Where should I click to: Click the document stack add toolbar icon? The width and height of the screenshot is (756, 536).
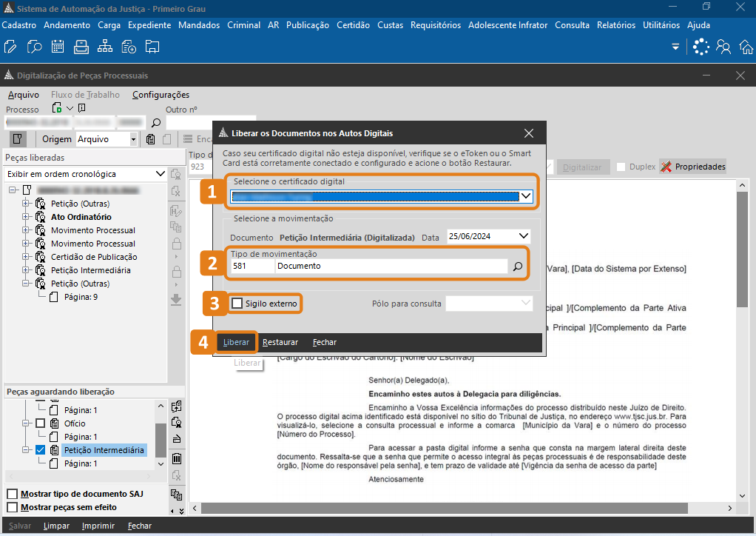coord(129,47)
